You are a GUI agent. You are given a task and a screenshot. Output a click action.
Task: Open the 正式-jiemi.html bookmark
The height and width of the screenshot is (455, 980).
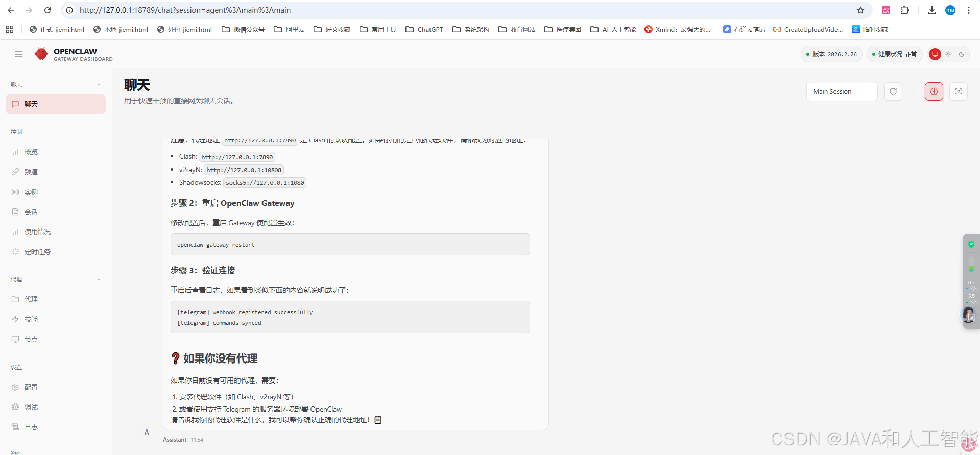57,29
